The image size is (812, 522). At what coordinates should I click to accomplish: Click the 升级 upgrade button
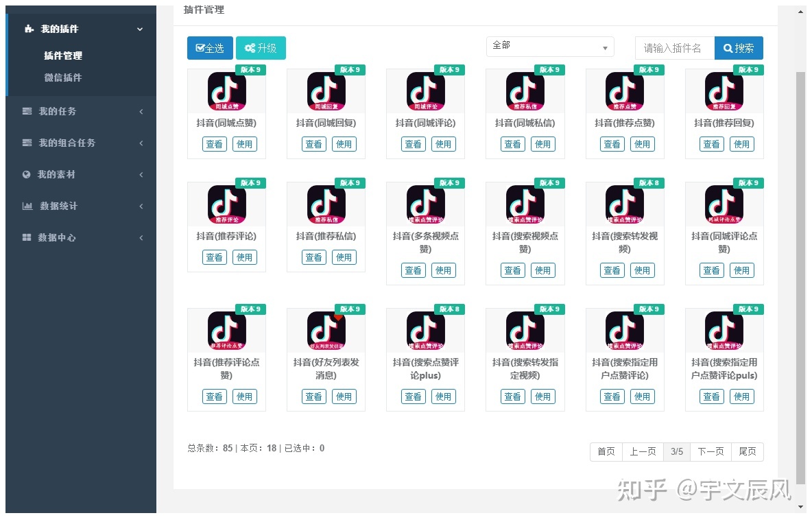point(261,48)
